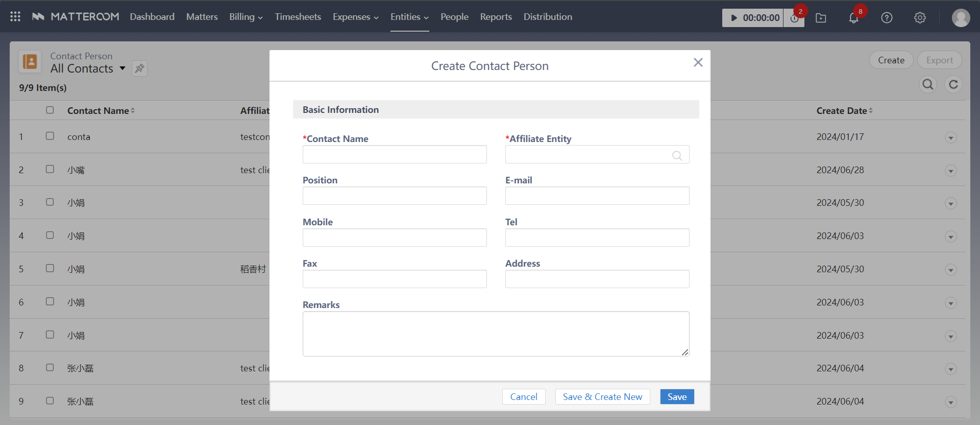Screen dimensions: 980x425
Task: Go to the Timesheets menu
Action: click(x=298, y=17)
